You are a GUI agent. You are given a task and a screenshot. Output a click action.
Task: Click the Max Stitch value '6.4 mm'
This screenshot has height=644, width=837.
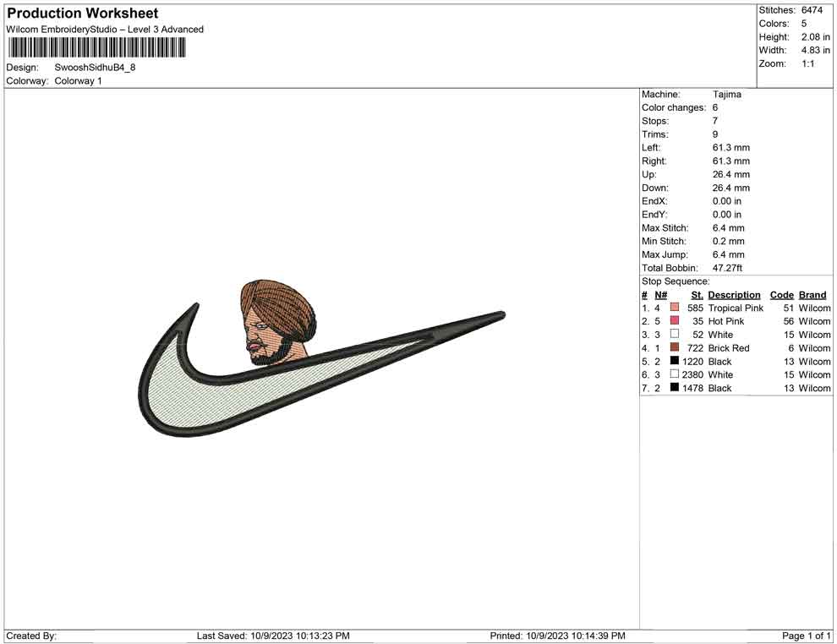(729, 228)
